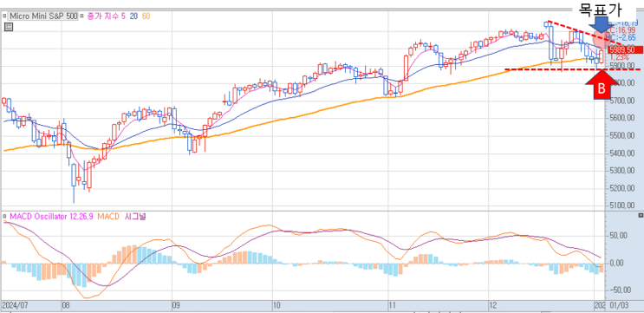Click the 5200.00 price axis label
644x313 pixels.
click(623, 188)
